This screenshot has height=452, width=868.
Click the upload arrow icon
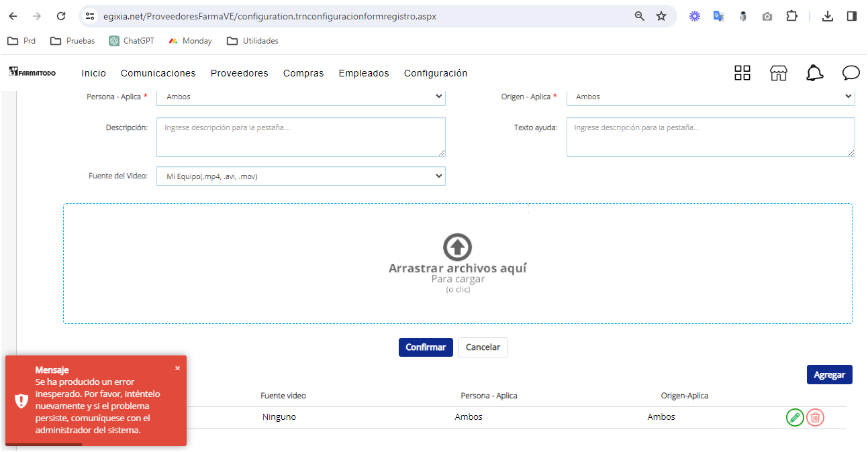(x=457, y=247)
